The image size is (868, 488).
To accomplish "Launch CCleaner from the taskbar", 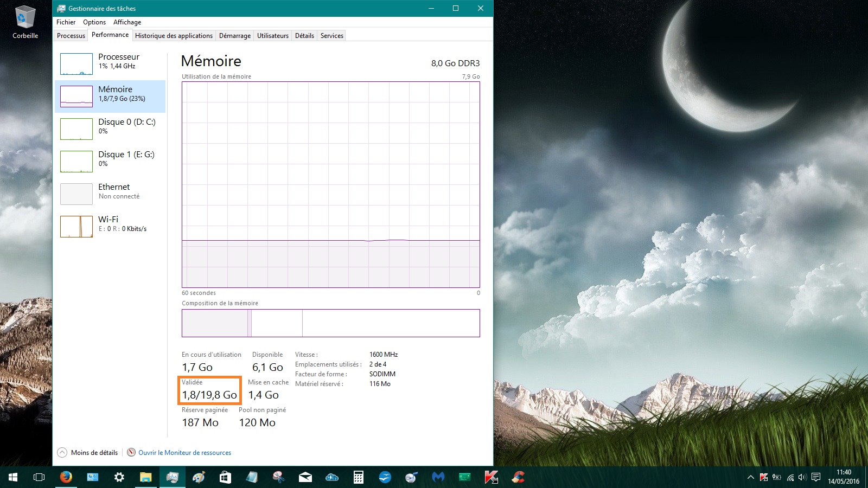I will [518, 477].
